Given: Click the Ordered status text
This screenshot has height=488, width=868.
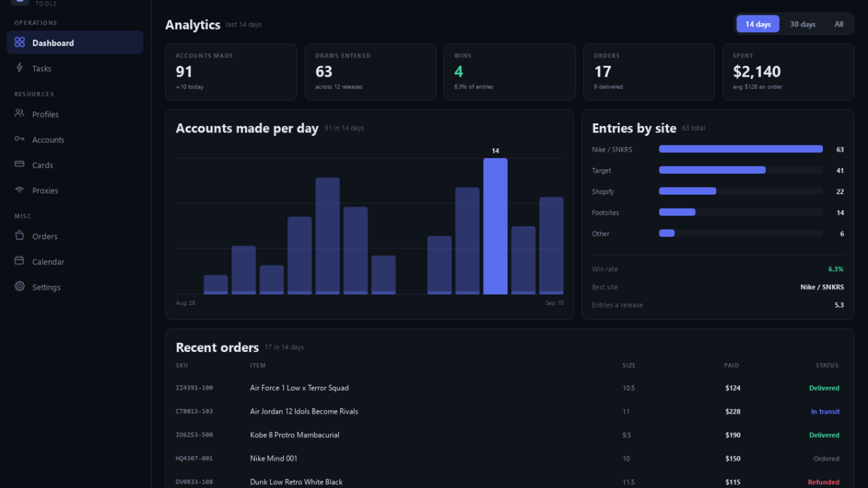Looking at the screenshot, I should coord(826,458).
